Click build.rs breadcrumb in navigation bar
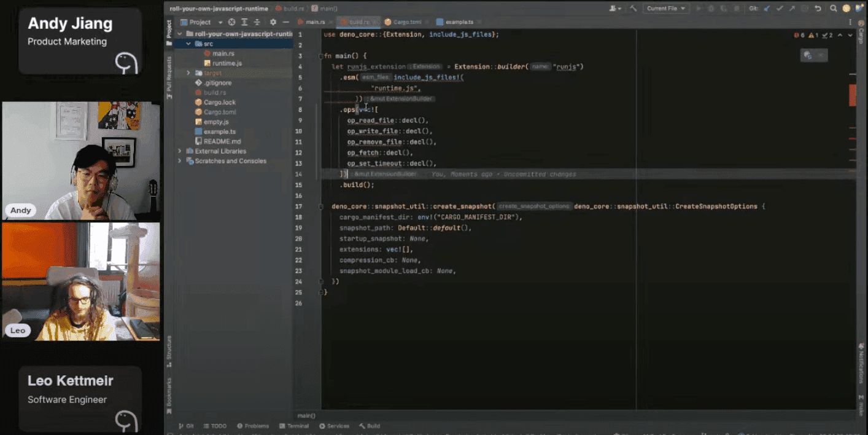This screenshot has width=868, height=435. [290, 9]
